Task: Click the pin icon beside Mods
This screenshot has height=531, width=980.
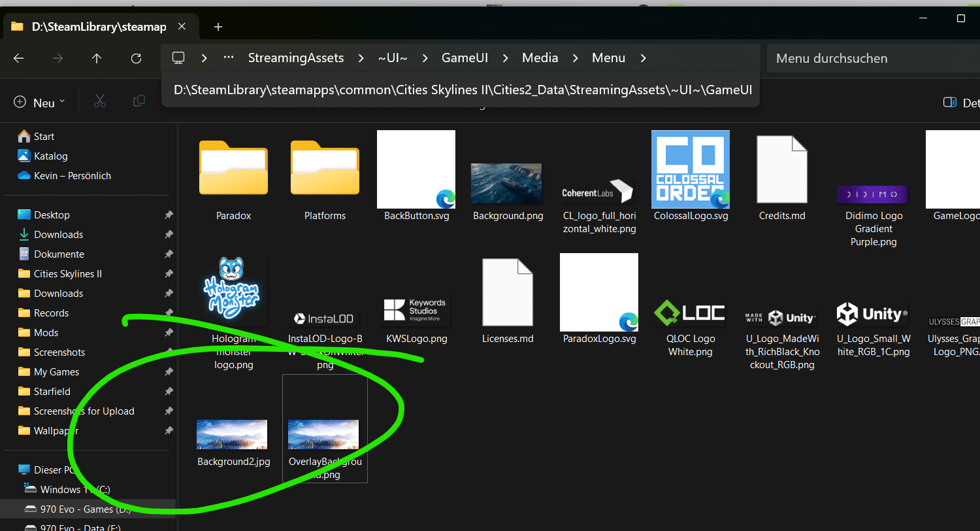Action: click(169, 332)
